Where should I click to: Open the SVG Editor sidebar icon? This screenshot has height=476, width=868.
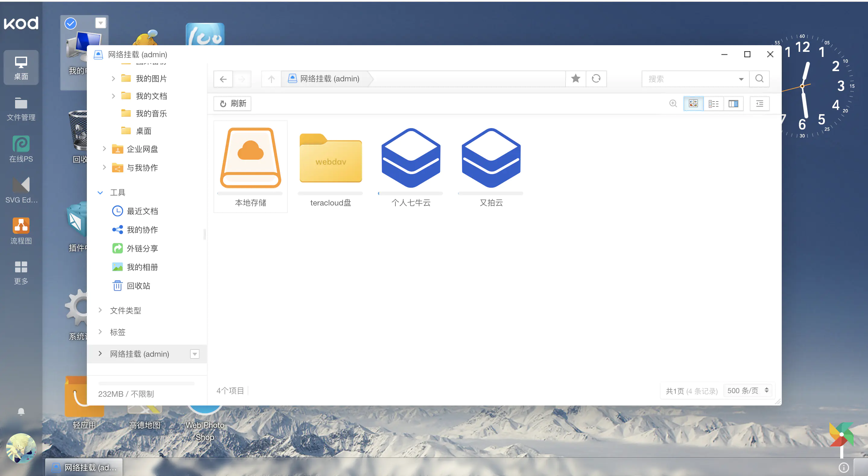[21, 190]
